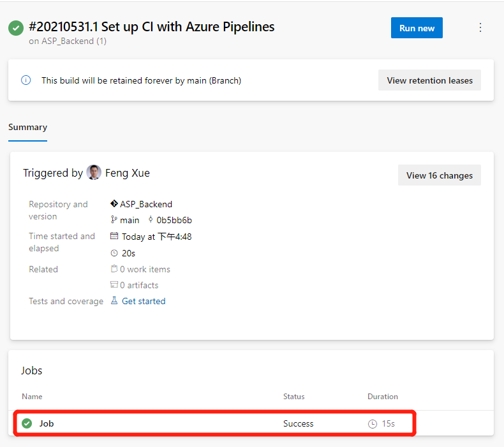Click the Duration column header
Screen dimensions: 504x447
(383, 396)
